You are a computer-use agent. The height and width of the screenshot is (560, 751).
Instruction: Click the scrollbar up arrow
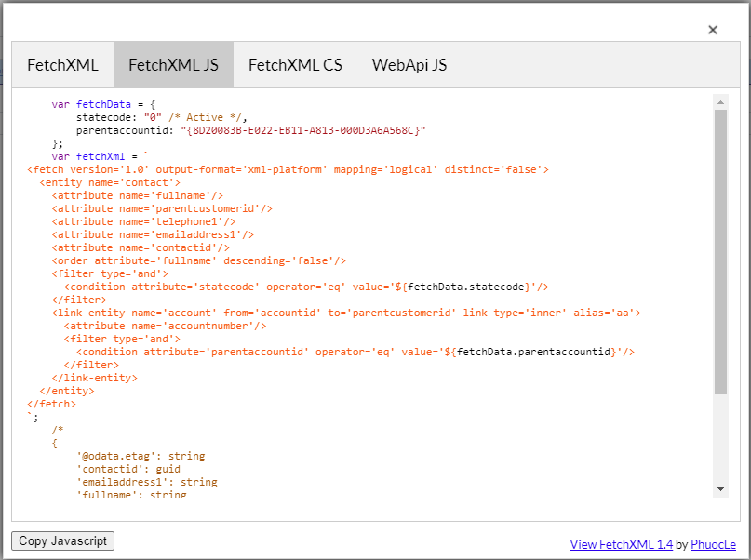pos(721,102)
